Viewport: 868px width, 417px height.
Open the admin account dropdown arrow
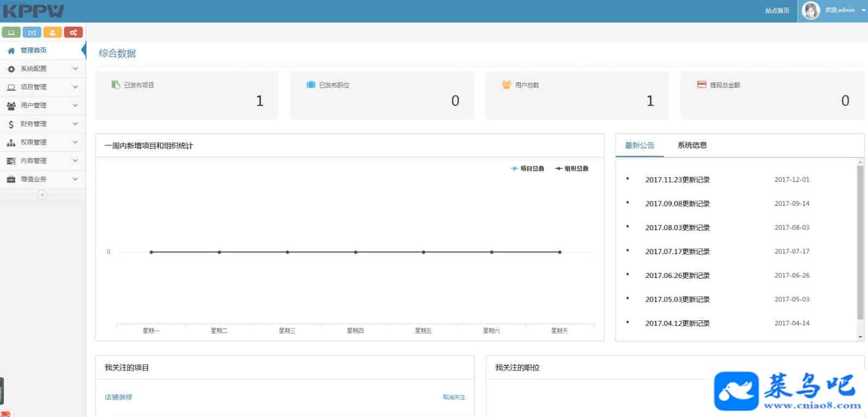(x=864, y=10)
